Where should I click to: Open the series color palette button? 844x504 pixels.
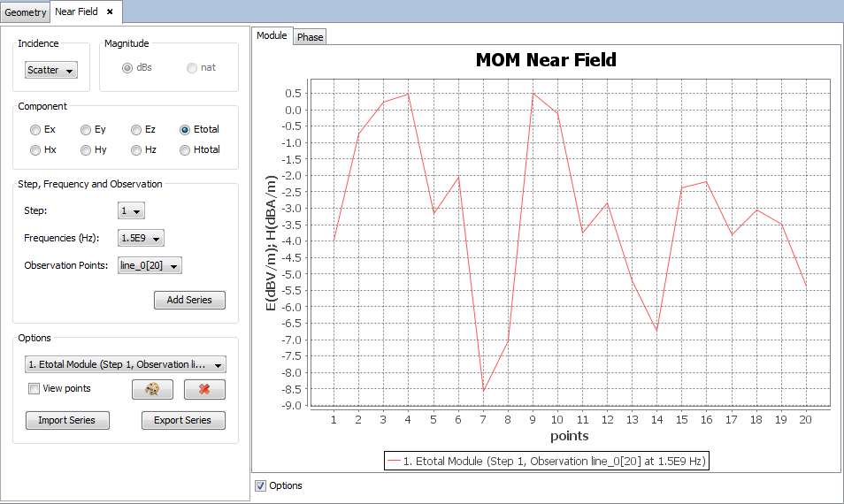[151, 389]
